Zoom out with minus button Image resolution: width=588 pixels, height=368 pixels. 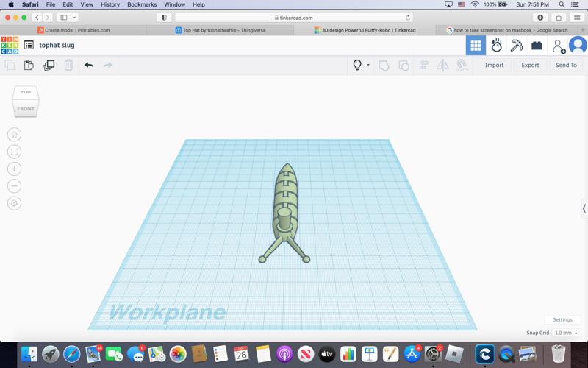[14, 186]
